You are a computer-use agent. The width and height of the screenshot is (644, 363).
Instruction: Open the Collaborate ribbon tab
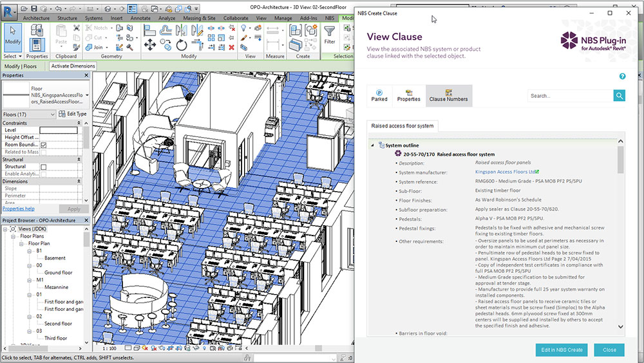236,18
